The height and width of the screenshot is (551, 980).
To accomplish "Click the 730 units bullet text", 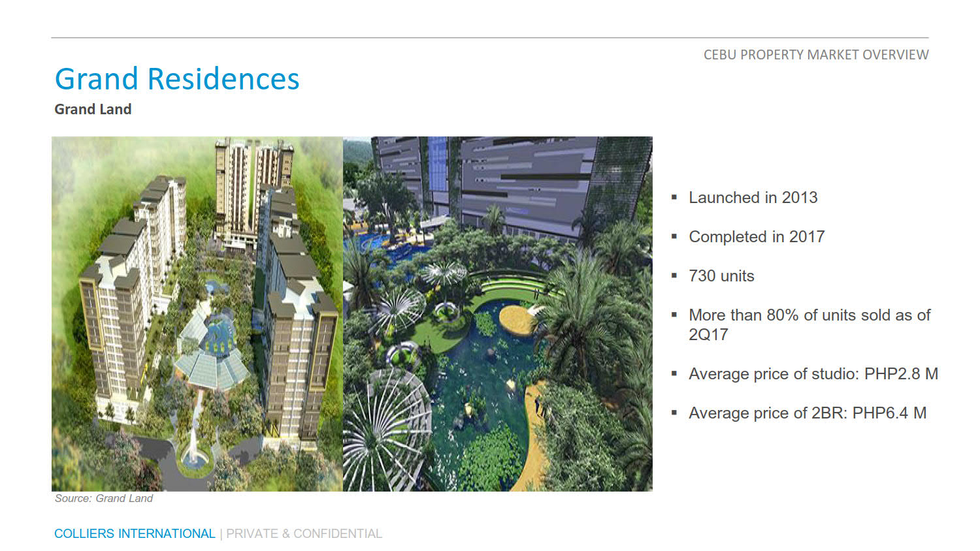I will (x=721, y=276).
